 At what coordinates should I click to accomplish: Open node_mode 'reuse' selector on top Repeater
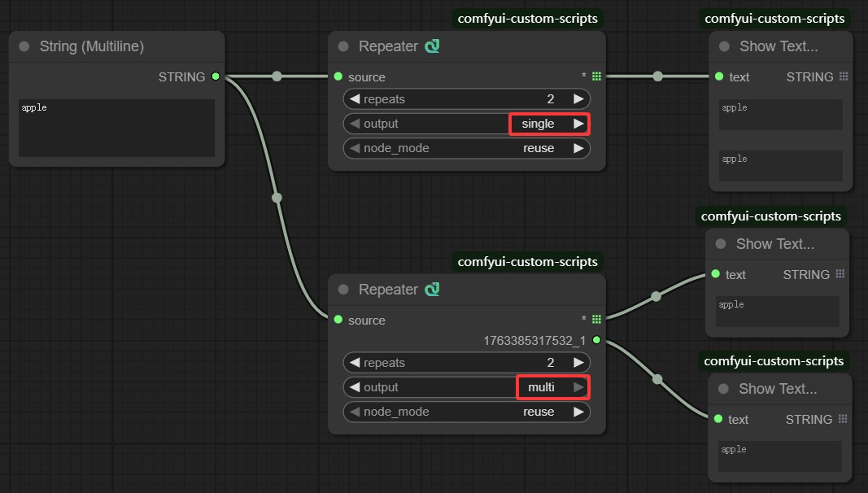[x=538, y=148]
